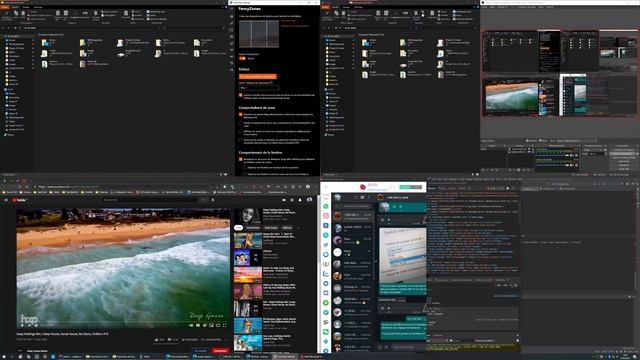This screenshot has height=360, width=640.
Task: Launch the FancyZones layout editor orange button
Action: coord(258,76)
